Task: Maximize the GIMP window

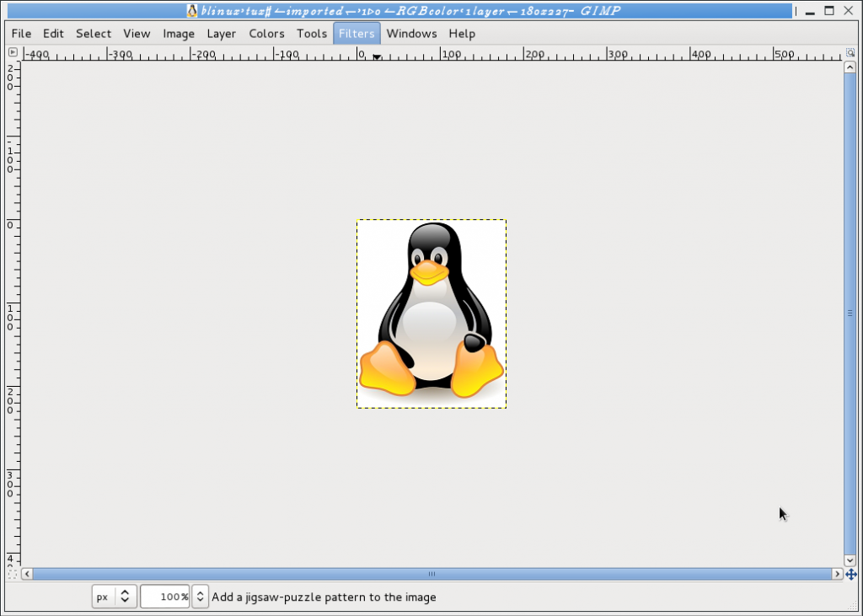Action: click(829, 11)
